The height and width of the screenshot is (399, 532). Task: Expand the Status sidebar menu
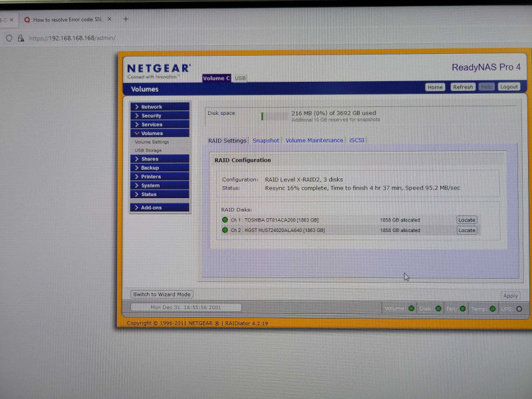(160, 194)
